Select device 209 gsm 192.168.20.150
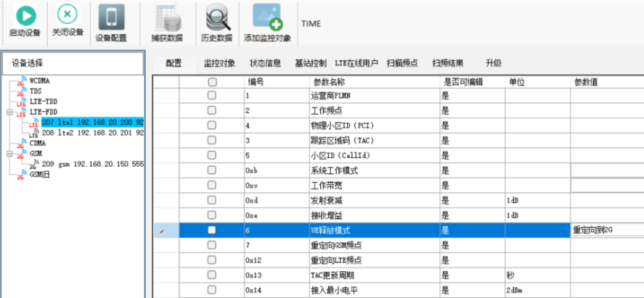The height and width of the screenshot is (298, 644). click(92, 165)
